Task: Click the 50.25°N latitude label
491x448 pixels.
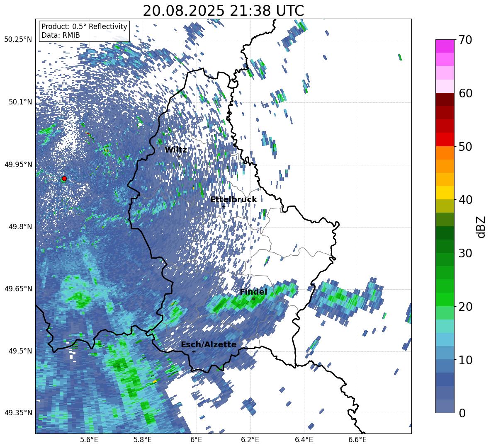Action: (x=18, y=40)
